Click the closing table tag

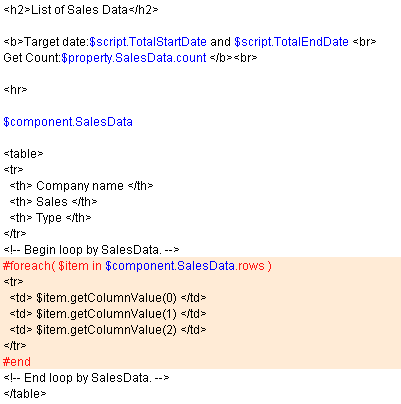[x=25, y=394]
